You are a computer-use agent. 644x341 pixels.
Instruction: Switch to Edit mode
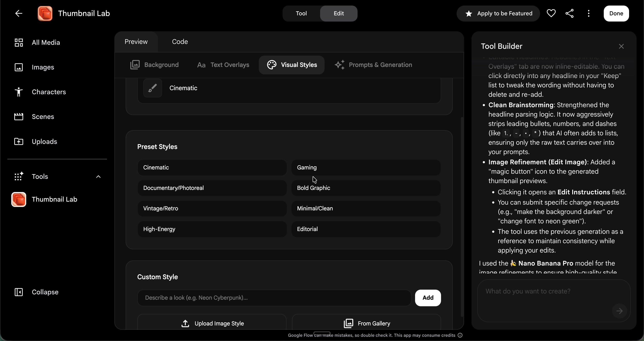[x=339, y=13]
